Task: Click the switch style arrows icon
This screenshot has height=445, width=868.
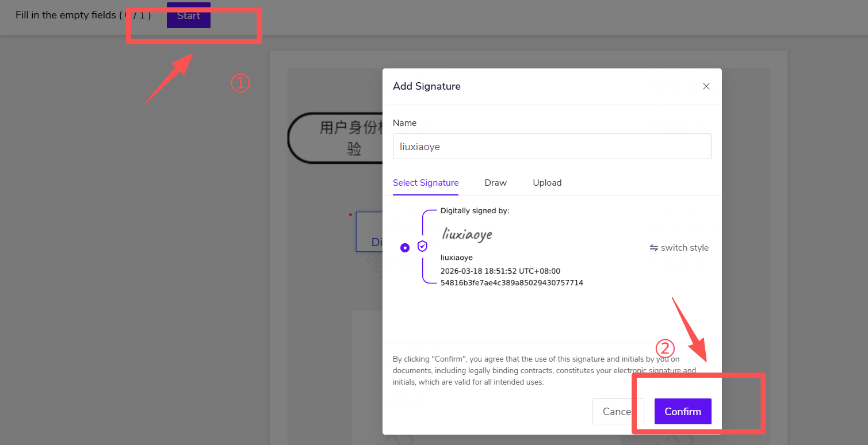Action: [x=653, y=248]
